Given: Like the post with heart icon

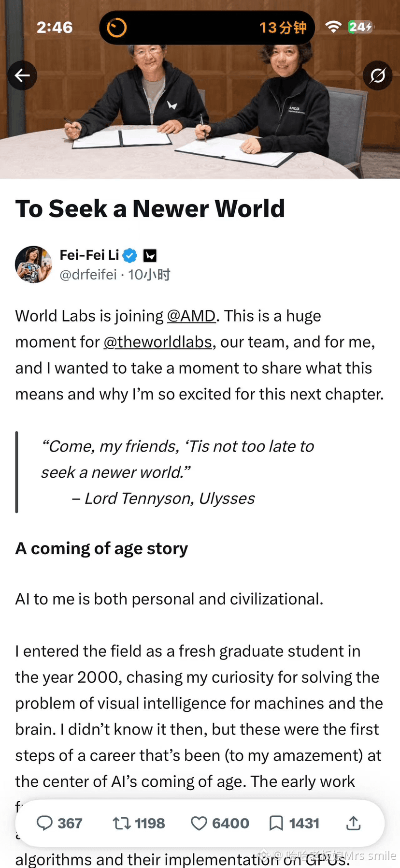Looking at the screenshot, I should tap(199, 823).
